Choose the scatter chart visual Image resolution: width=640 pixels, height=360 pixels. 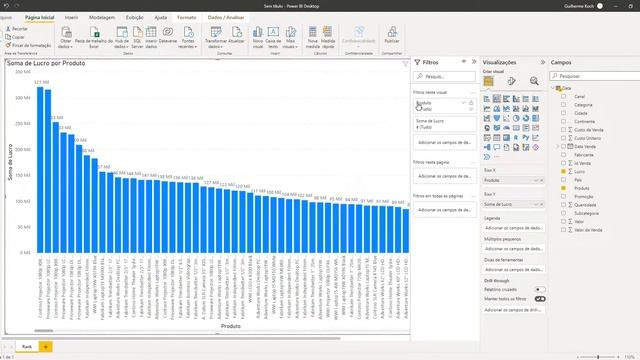pyautogui.click(x=507, y=118)
